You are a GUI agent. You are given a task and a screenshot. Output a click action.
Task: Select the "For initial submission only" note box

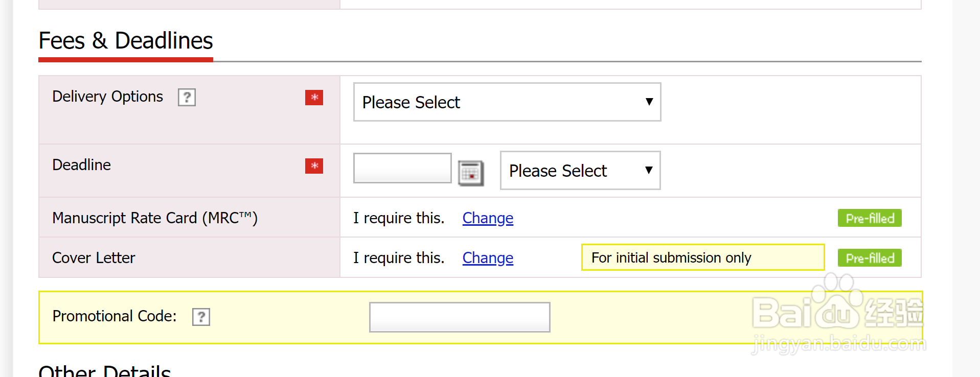[x=702, y=257]
